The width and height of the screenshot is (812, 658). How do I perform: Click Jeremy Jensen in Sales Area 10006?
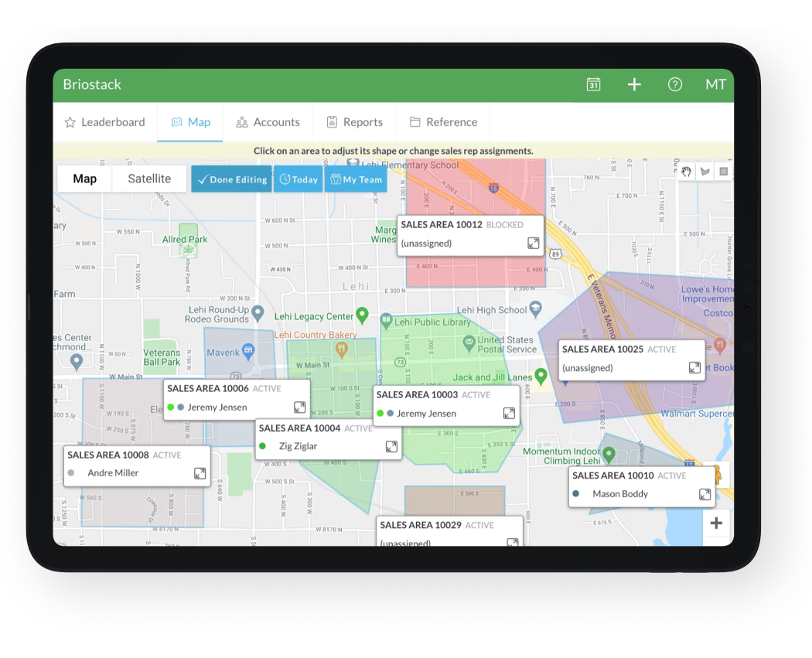pyautogui.click(x=217, y=407)
